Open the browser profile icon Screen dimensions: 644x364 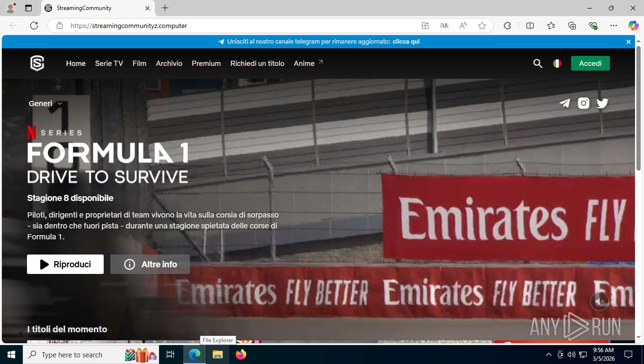(x=10, y=8)
